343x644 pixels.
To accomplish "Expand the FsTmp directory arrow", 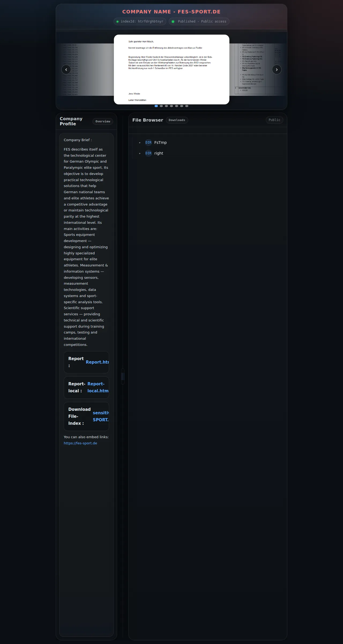I will pos(140,143).
